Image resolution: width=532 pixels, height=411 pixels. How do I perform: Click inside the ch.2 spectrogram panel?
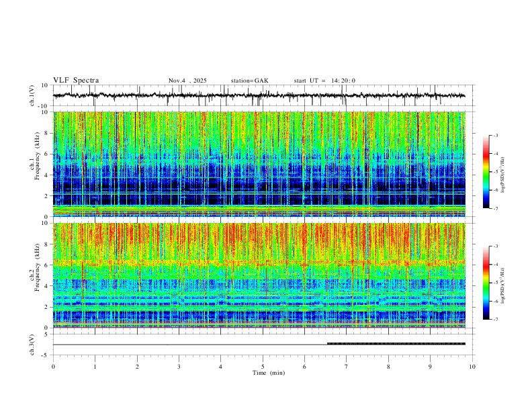[259, 275]
